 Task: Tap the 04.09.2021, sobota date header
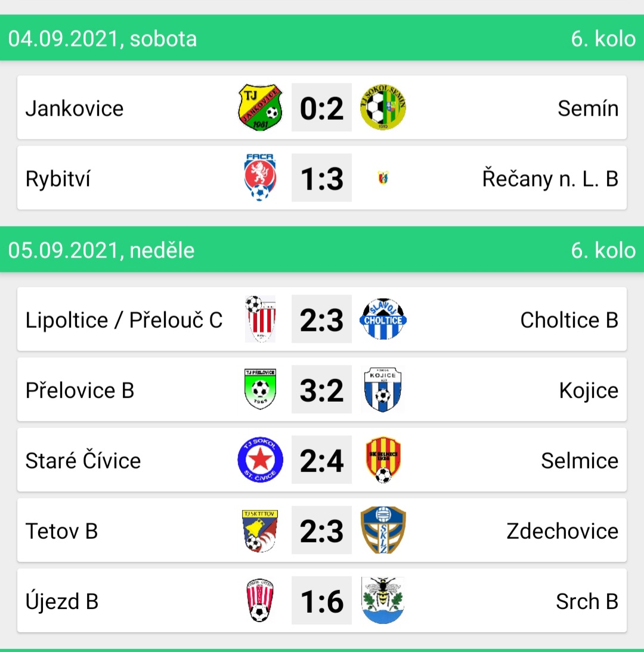point(103,39)
